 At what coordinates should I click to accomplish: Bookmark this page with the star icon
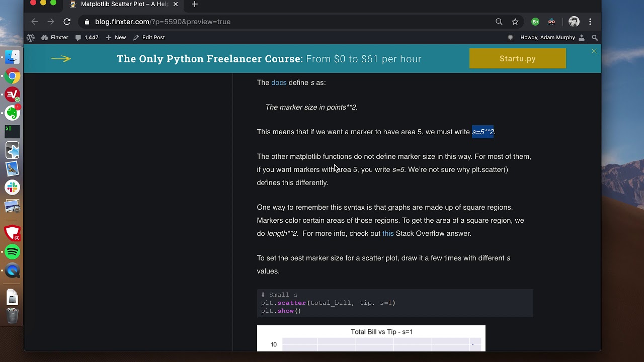click(x=515, y=22)
